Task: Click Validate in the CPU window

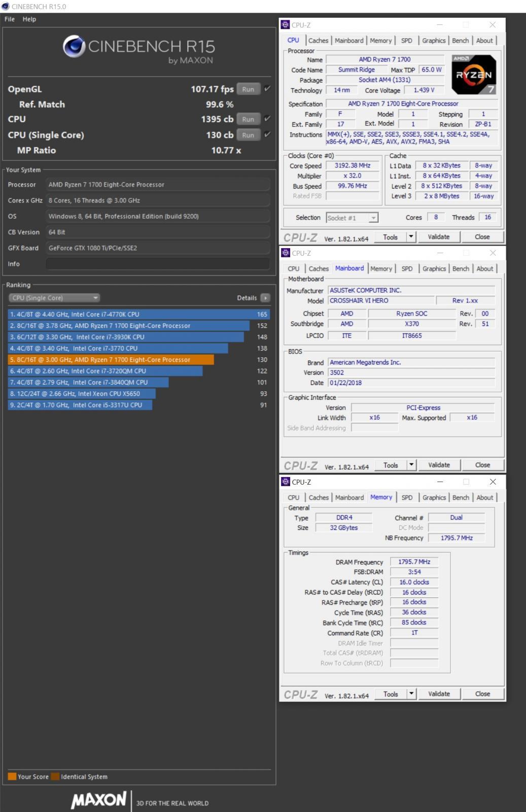Action: click(439, 237)
